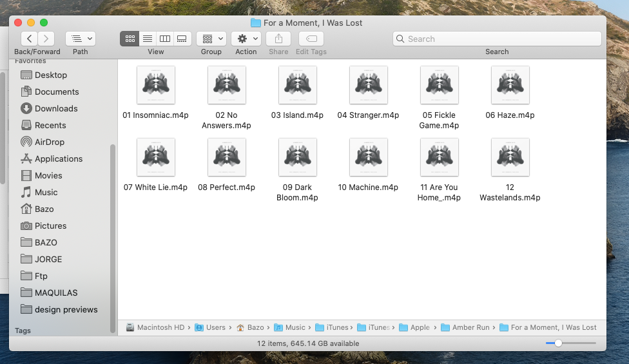Expand the Group options dropdown
This screenshot has height=364, width=629.
(211, 39)
